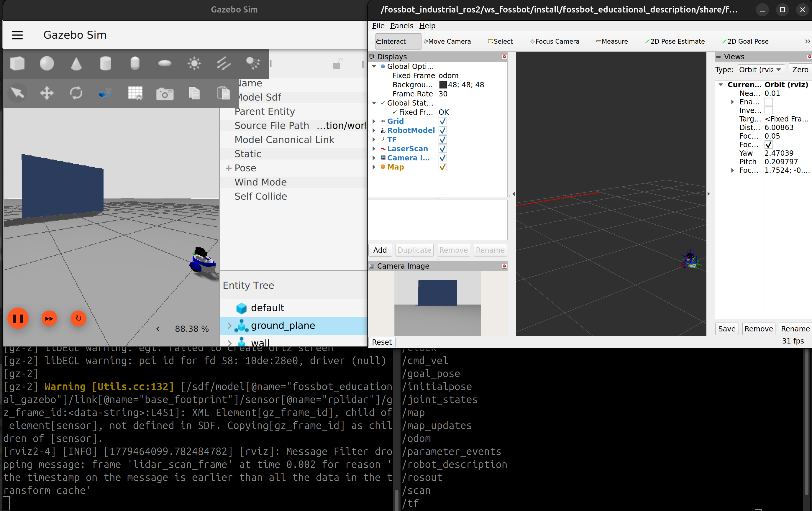Expand the Pose property
The image size is (812, 511).
click(228, 168)
